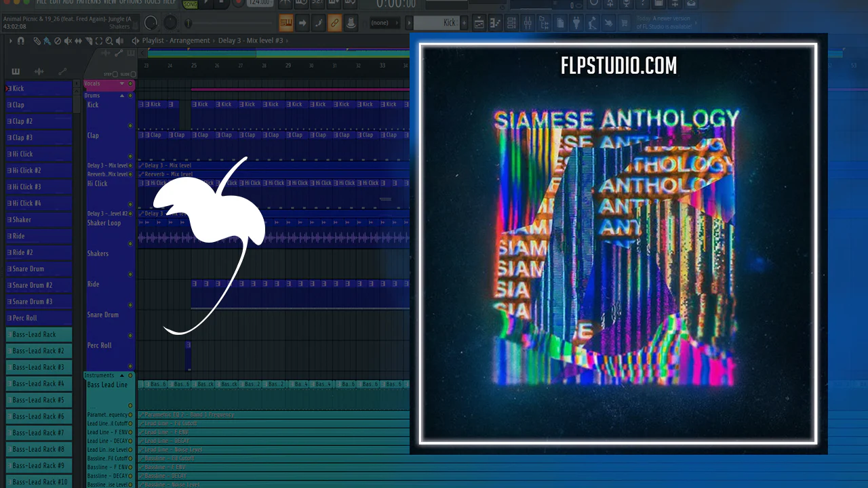The width and height of the screenshot is (868, 488).
Task: Open the content library cart icon
Action: coord(625,23)
